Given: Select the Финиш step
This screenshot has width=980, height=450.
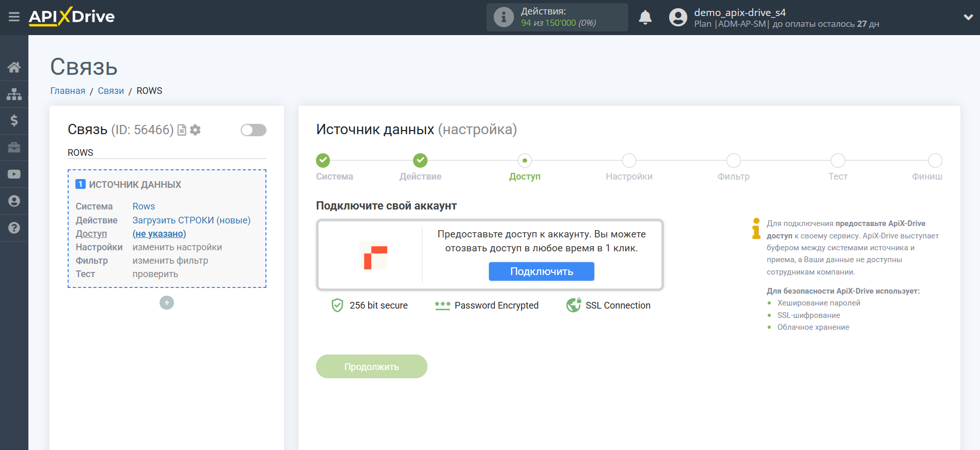Looking at the screenshot, I should tap(935, 160).
